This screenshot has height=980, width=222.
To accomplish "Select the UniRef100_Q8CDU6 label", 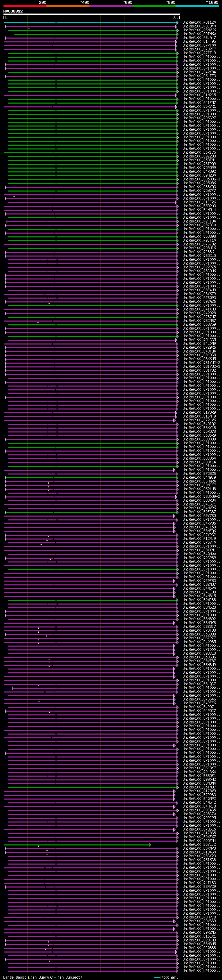I will (x=199, y=271).
